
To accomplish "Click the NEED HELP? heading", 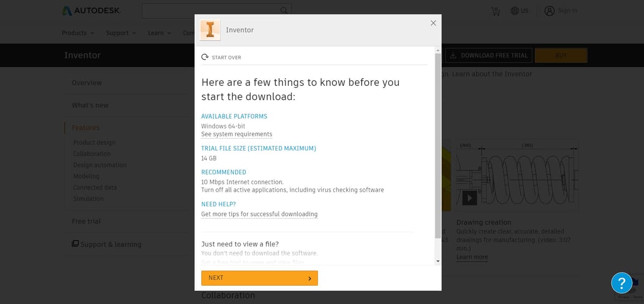I will (218, 204).
